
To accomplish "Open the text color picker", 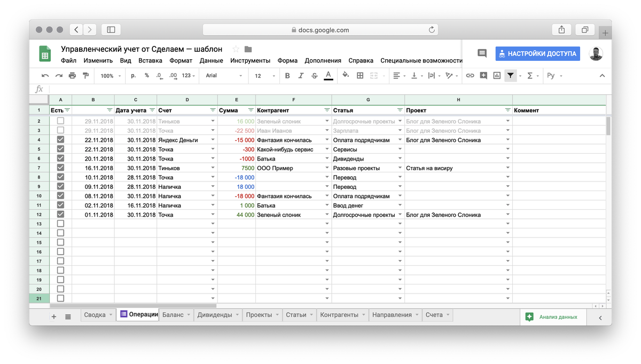I will click(329, 76).
